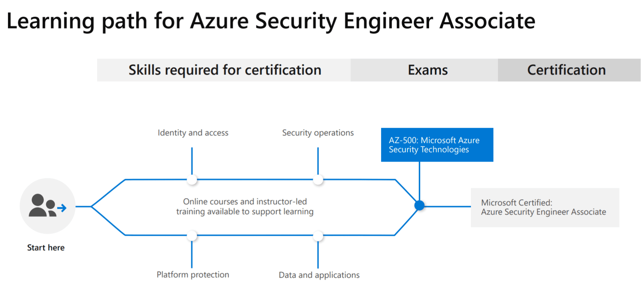Click the white node below Security operations
The width and height of the screenshot is (644, 297).
[x=318, y=179]
